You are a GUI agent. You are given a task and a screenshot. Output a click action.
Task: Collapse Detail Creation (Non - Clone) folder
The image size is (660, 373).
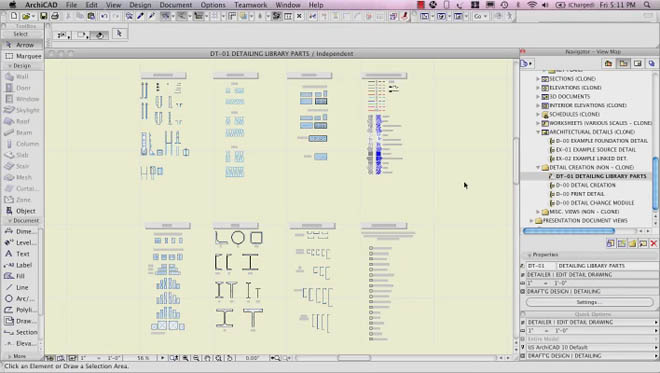point(538,167)
